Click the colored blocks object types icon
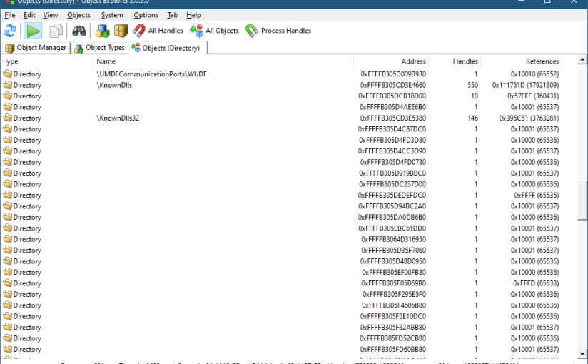 [102, 31]
